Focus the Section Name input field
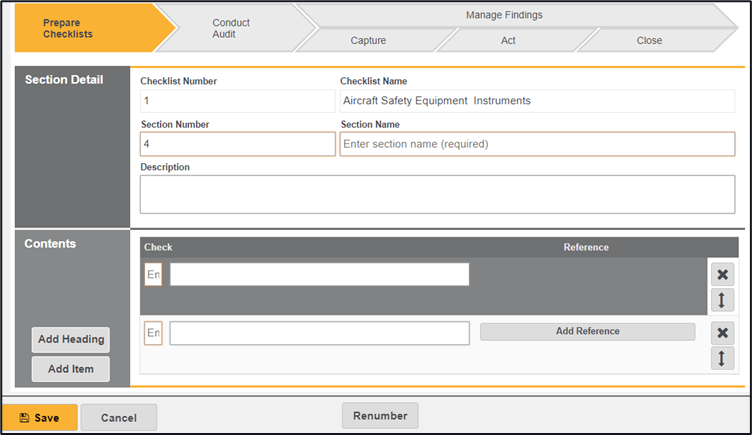This screenshot has width=752, height=435. pyautogui.click(x=537, y=144)
